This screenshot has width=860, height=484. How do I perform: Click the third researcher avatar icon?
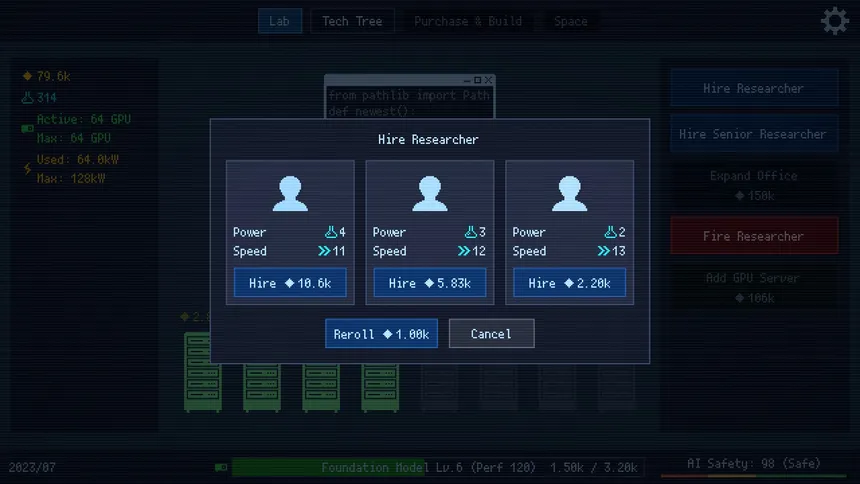click(569, 194)
